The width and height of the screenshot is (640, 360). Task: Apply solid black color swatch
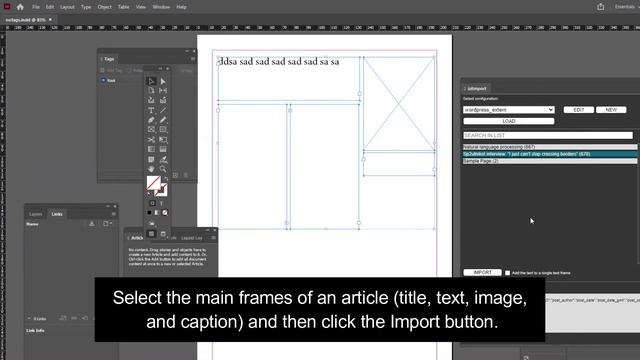149,213
